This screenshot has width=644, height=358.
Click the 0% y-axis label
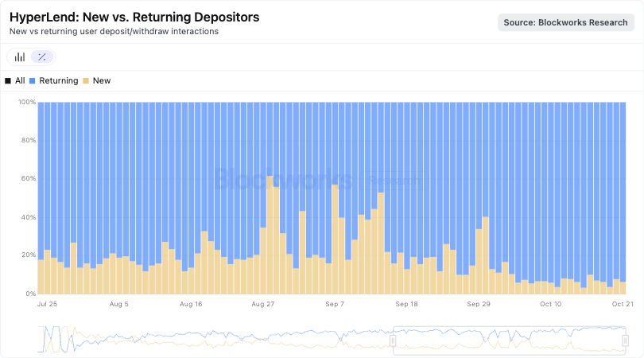tap(31, 294)
